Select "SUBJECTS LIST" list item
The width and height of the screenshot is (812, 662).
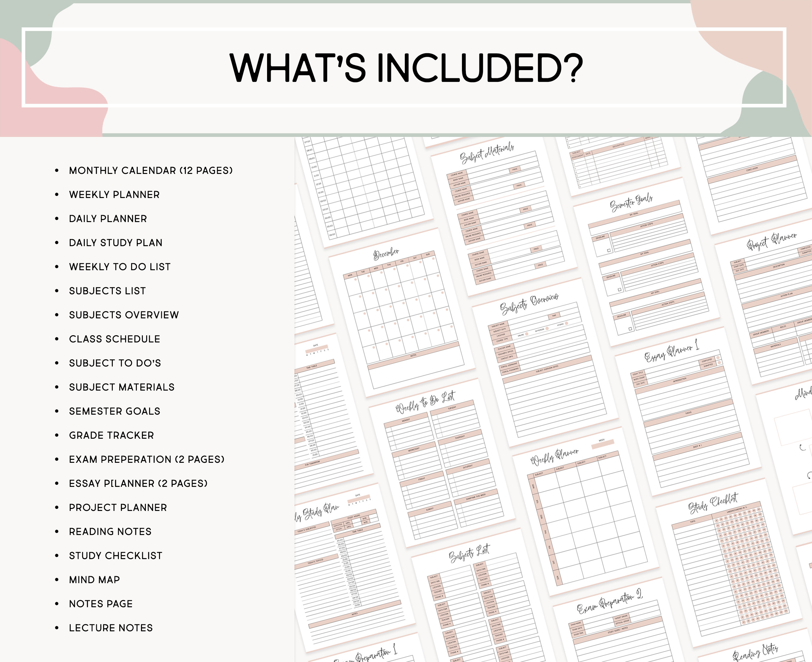[x=107, y=291]
